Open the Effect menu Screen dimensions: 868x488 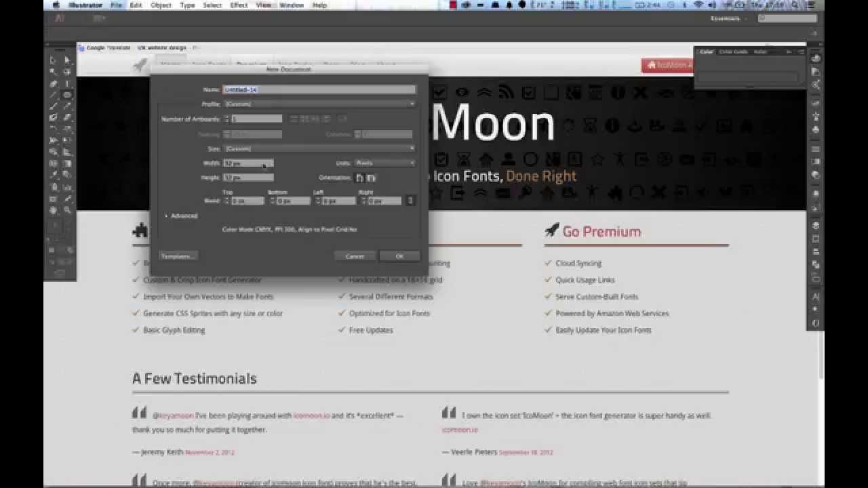pos(239,5)
